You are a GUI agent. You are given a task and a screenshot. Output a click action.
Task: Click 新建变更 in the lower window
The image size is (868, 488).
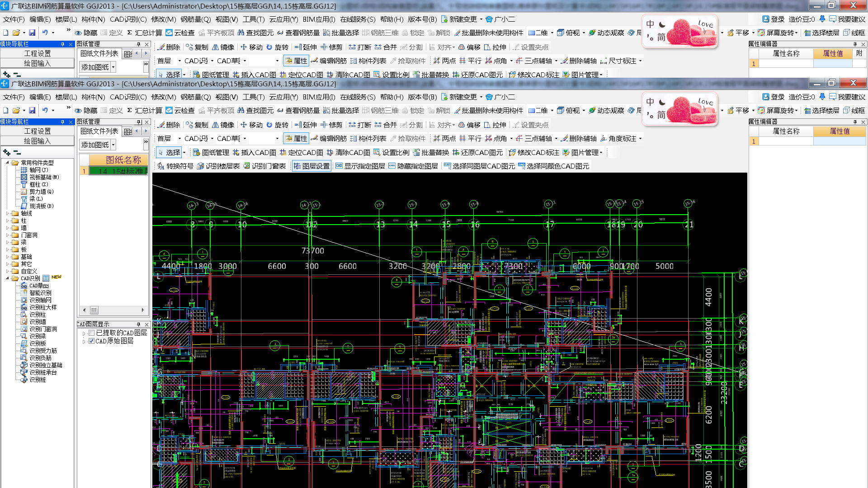click(x=459, y=97)
